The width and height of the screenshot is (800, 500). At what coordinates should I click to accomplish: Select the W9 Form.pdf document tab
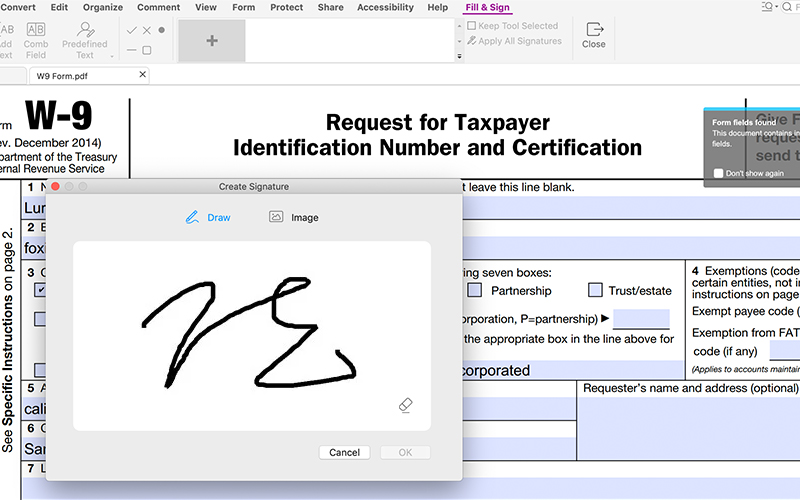[x=89, y=76]
